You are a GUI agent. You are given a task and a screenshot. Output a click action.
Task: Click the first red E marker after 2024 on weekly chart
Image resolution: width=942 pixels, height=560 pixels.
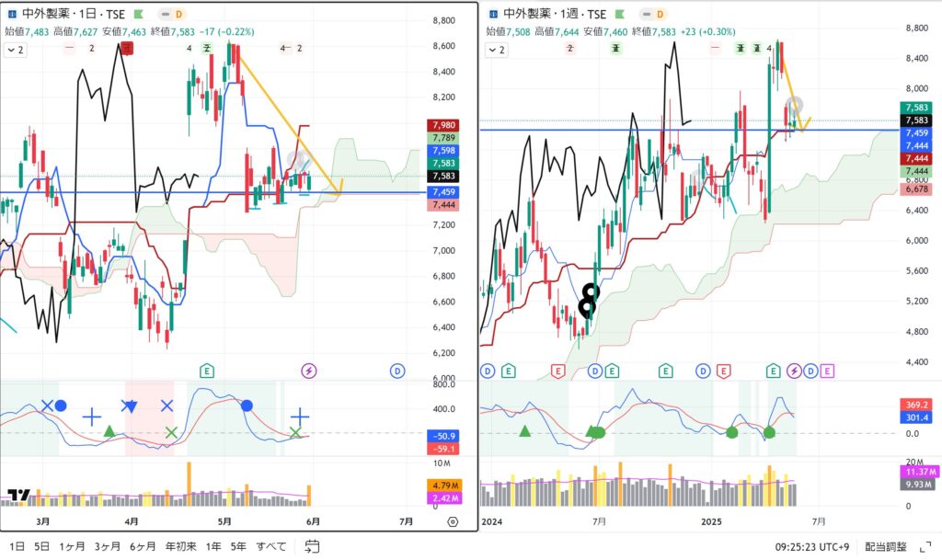[557, 371]
